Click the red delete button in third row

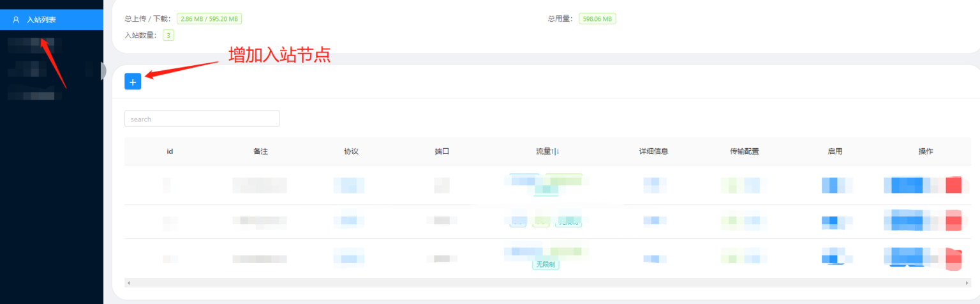click(x=953, y=258)
